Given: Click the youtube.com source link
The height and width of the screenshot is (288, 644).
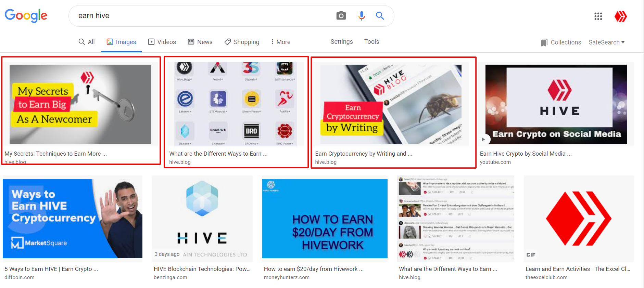Looking at the screenshot, I should tap(495, 162).
